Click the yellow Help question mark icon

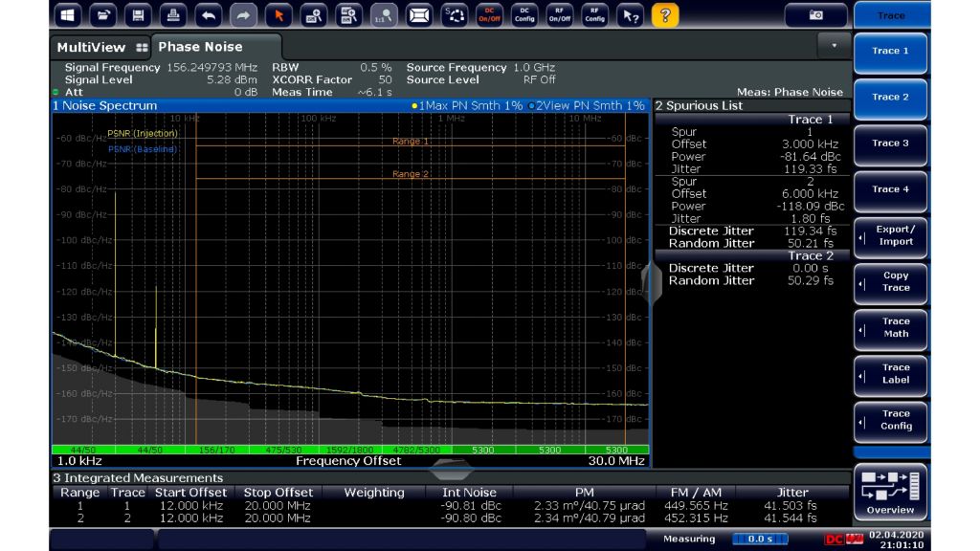(666, 14)
